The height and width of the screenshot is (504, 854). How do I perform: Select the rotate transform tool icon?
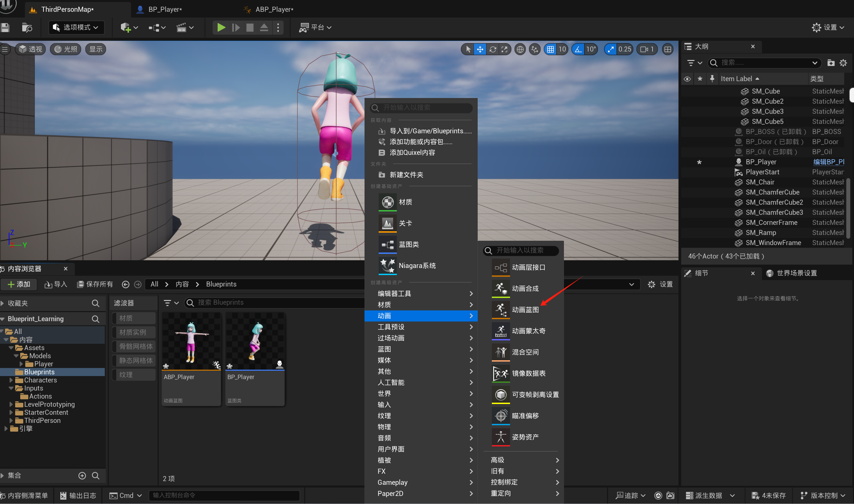(x=493, y=49)
